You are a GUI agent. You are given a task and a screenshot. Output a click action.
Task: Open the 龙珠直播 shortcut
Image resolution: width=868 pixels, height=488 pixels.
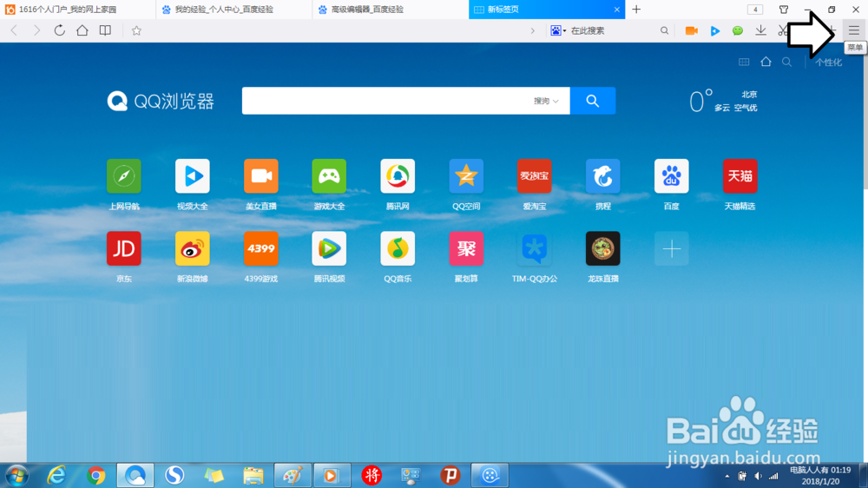(x=603, y=257)
